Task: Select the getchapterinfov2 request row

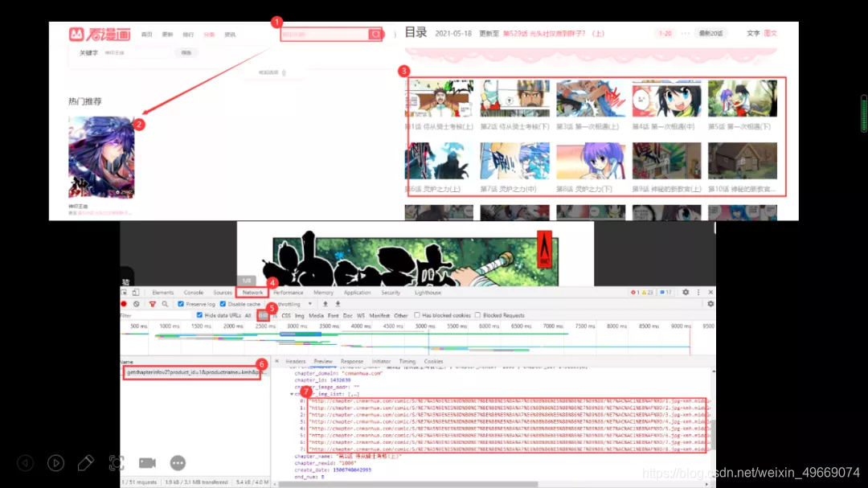Action: pyautogui.click(x=195, y=372)
